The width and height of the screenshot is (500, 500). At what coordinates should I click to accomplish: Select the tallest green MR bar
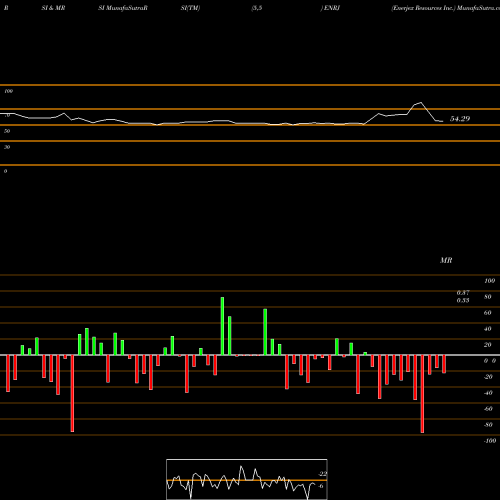pyautogui.click(x=222, y=326)
